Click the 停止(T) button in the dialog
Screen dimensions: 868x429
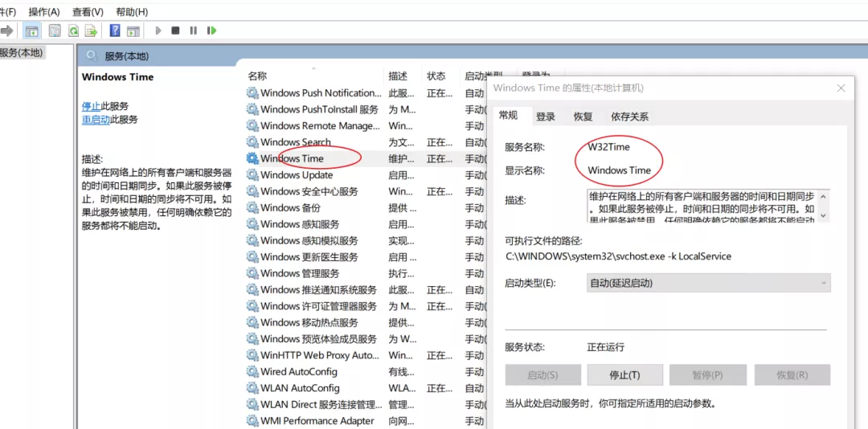pyautogui.click(x=625, y=374)
